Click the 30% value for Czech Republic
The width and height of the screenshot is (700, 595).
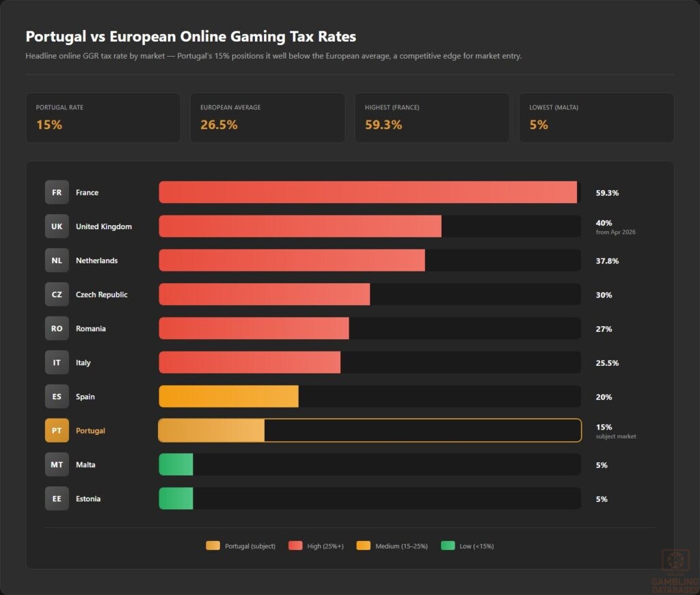click(x=604, y=295)
